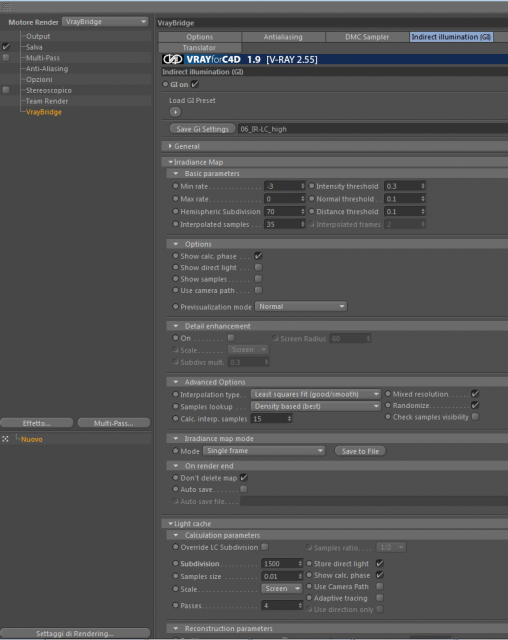Viewport: 508px width, 640px height.
Task: Open the Interpolation type dropdown
Action: 316,394
